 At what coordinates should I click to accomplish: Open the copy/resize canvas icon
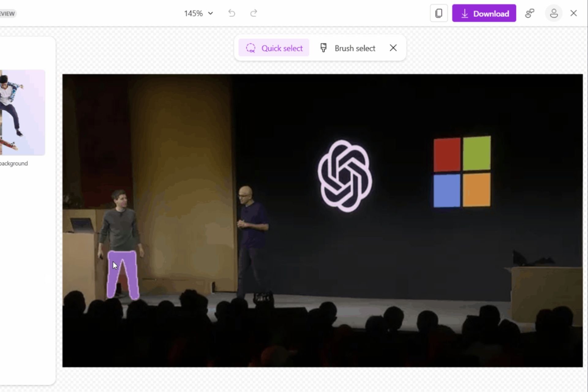(x=439, y=13)
